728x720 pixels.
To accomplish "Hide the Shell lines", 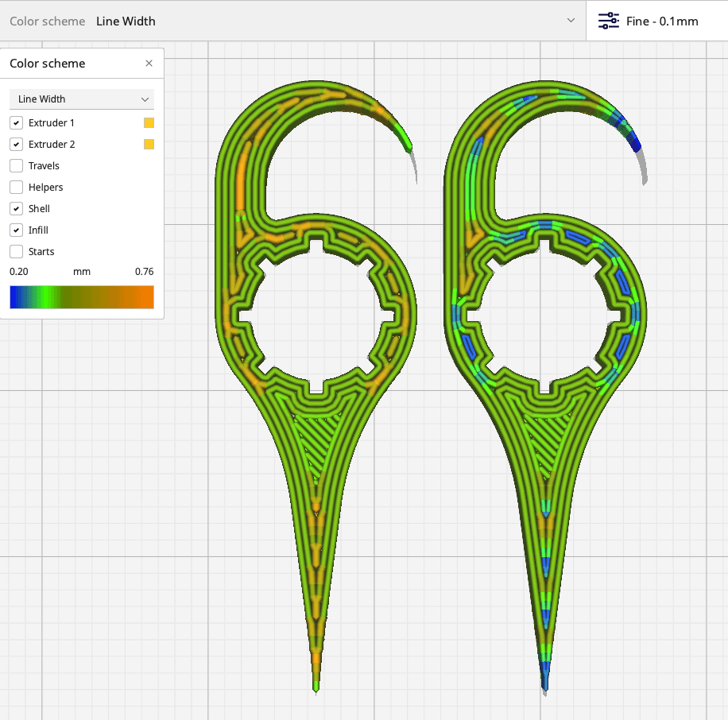I will tap(16, 209).
